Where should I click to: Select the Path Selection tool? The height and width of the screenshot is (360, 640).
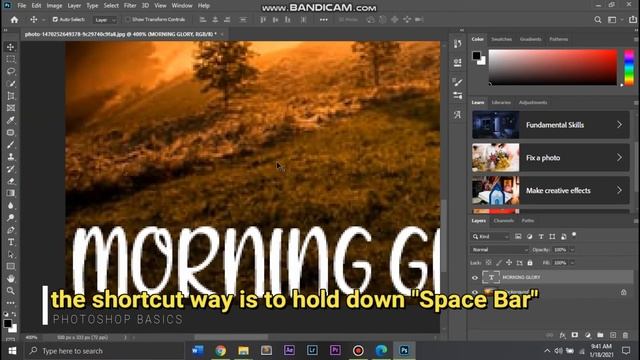tap(11, 254)
